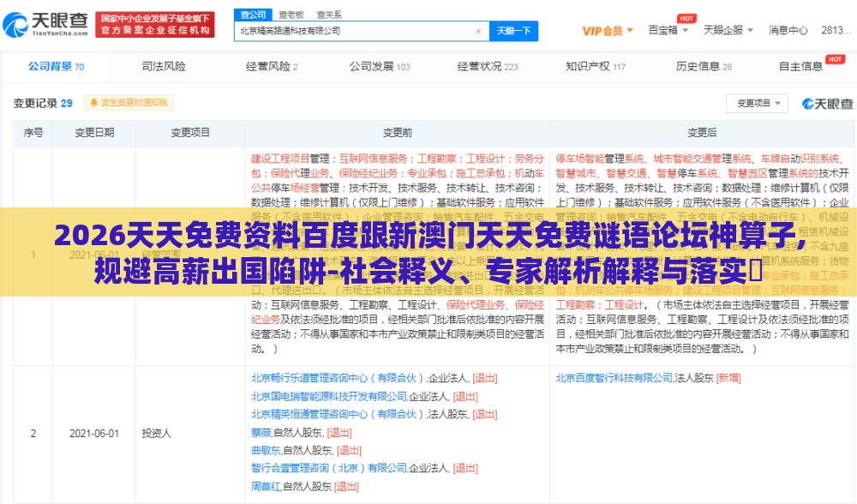The width and height of the screenshot is (857, 504).
Task: Select the 知识产权 117 tab
Action: click(x=596, y=67)
